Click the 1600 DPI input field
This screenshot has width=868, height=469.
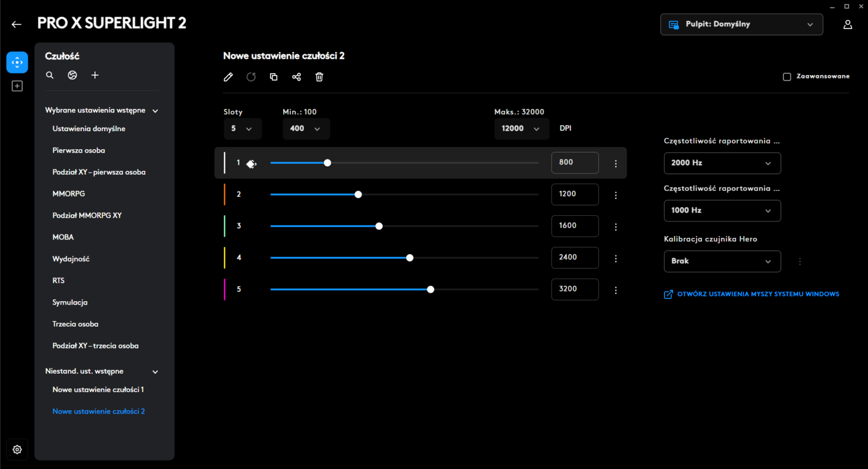click(575, 226)
